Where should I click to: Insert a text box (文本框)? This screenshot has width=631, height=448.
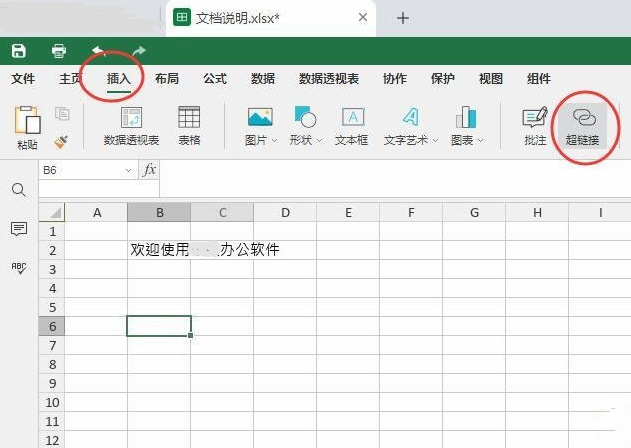pos(353,126)
